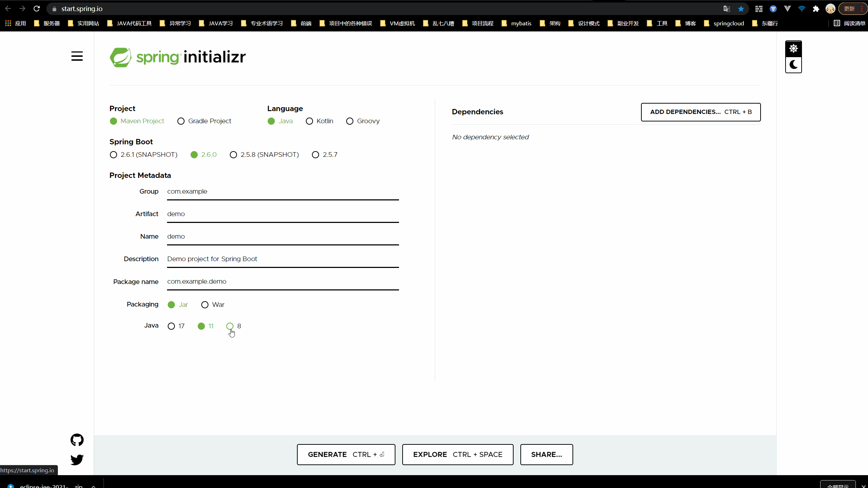Click the bookmark star icon

741,9
